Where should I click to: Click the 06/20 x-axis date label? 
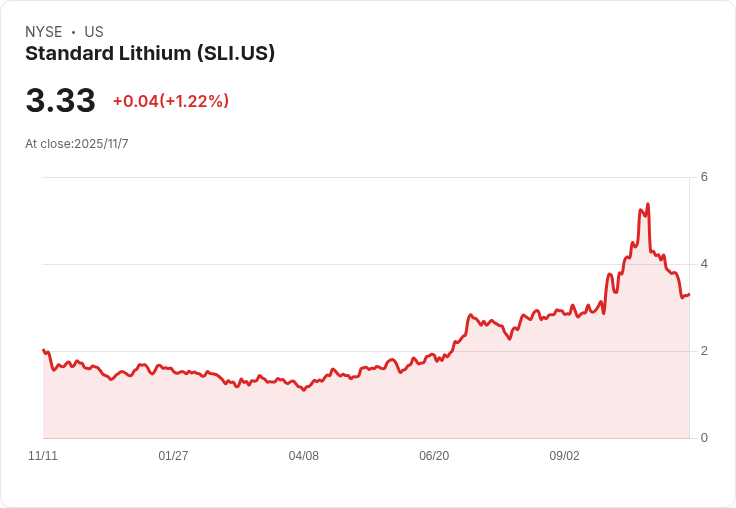(x=434, y=456)
